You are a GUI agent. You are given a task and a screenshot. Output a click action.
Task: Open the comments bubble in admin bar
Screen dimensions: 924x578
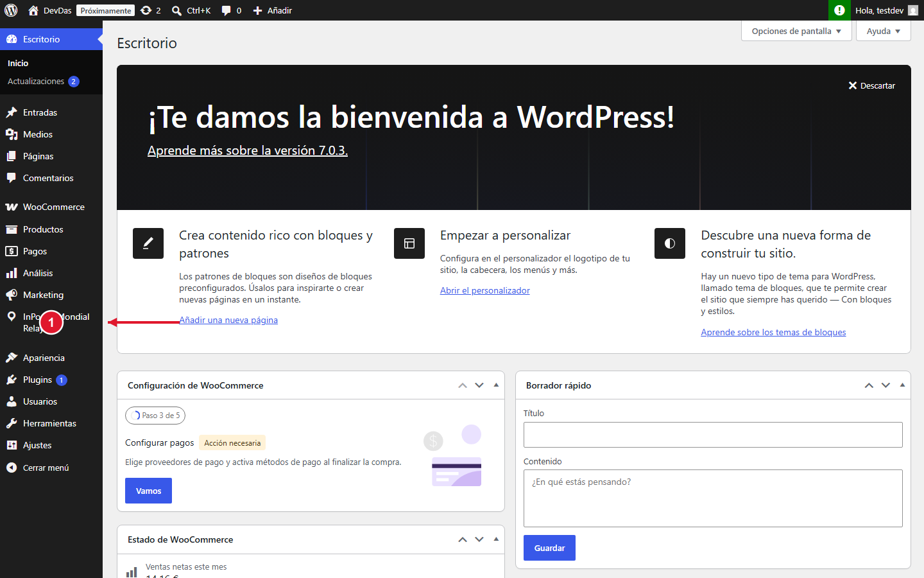click(x=226, y=10)
